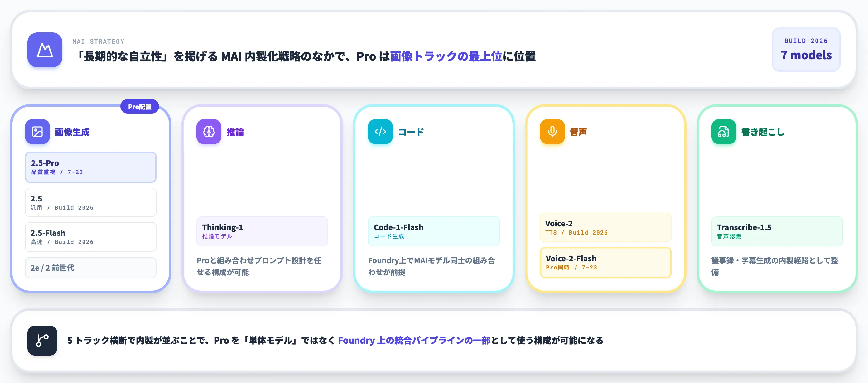This screenshot has width=868, height=383.
Task: Click the 推論 track heading
Action: coord(235,132)
